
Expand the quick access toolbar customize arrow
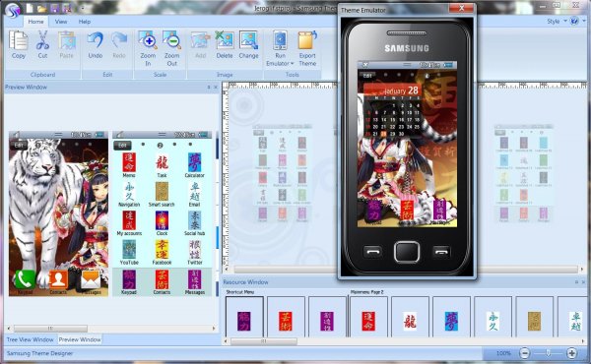click(x=83, y=8)
